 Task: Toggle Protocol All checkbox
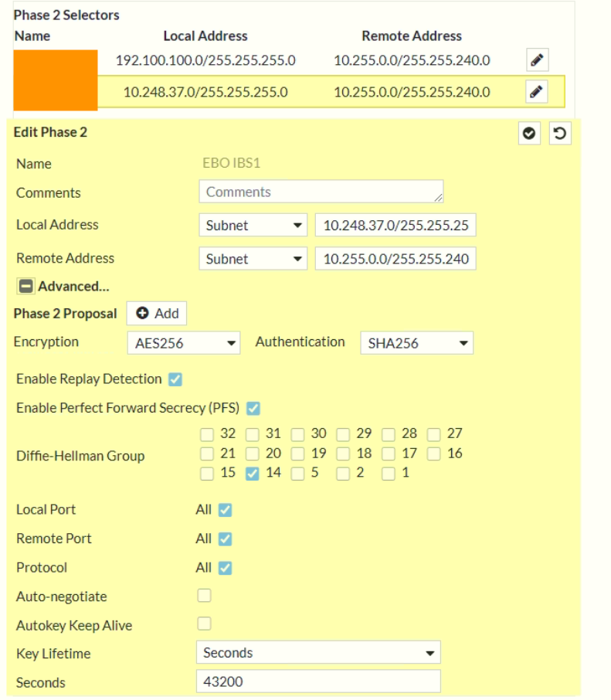[225, 568]
